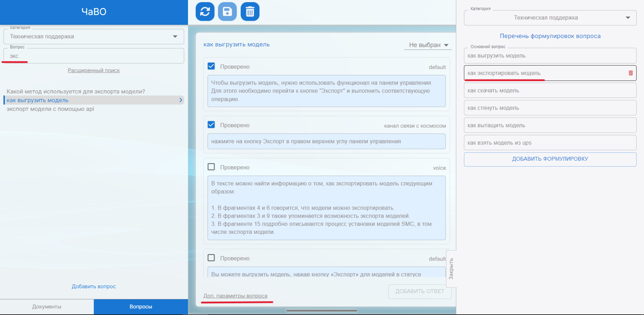
Task: Delete the 'как экспортировать модель' formulation
Action: (x=630, y=73)
